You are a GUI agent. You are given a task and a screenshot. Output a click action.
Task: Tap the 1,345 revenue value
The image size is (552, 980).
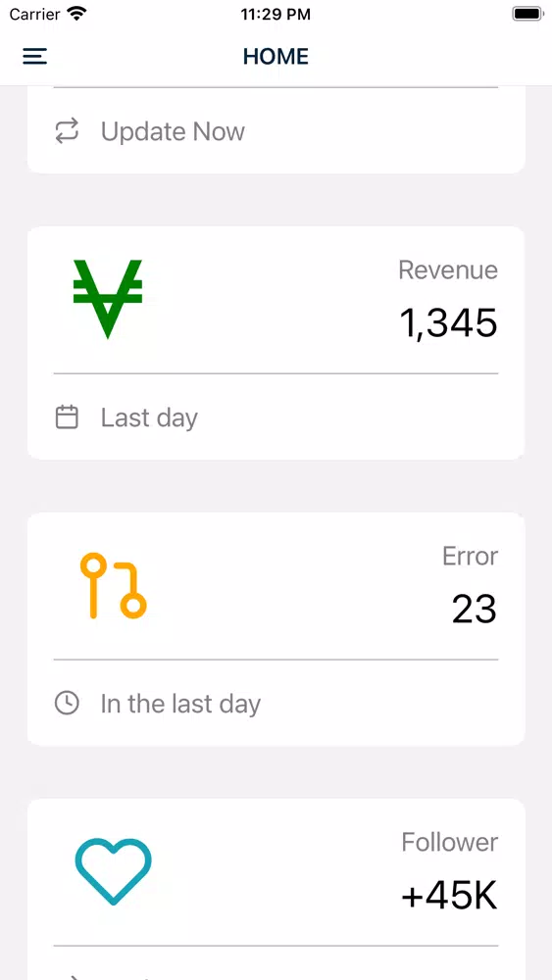(x=448, y=323)
